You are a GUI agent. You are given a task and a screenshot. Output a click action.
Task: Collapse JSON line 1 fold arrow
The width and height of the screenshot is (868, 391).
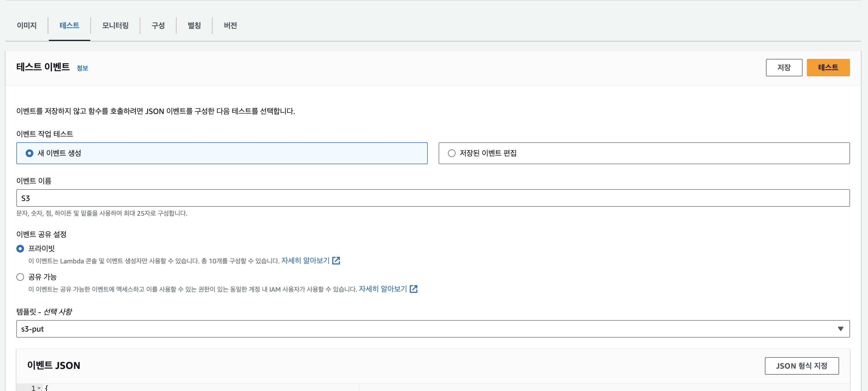[x=40, y=388]
